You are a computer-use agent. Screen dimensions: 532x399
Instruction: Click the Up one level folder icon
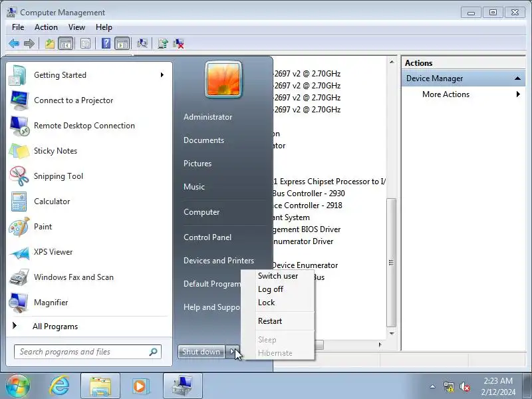pos(50,43)
